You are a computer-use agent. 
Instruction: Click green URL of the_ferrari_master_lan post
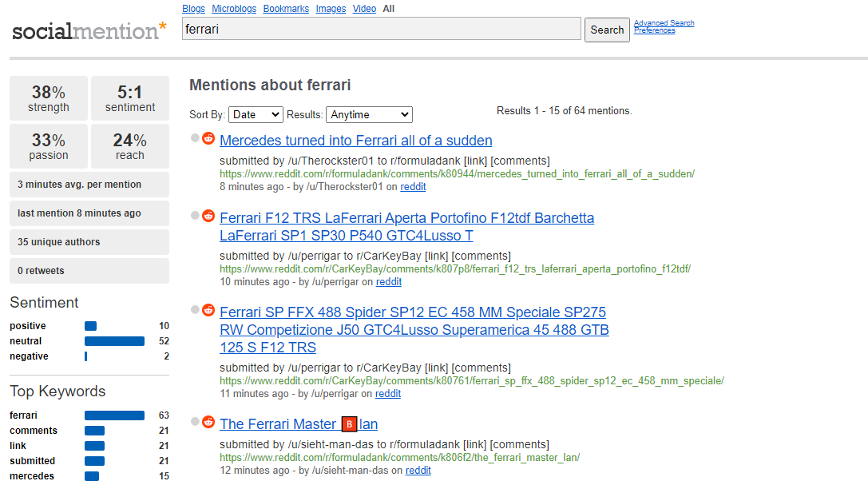tap(400, 457)
